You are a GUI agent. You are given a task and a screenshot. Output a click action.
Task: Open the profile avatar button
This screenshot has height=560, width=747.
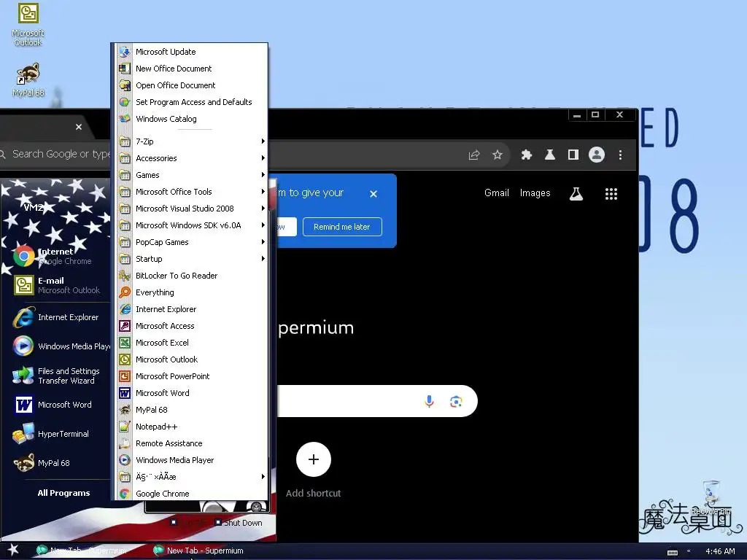click(597, 155)
